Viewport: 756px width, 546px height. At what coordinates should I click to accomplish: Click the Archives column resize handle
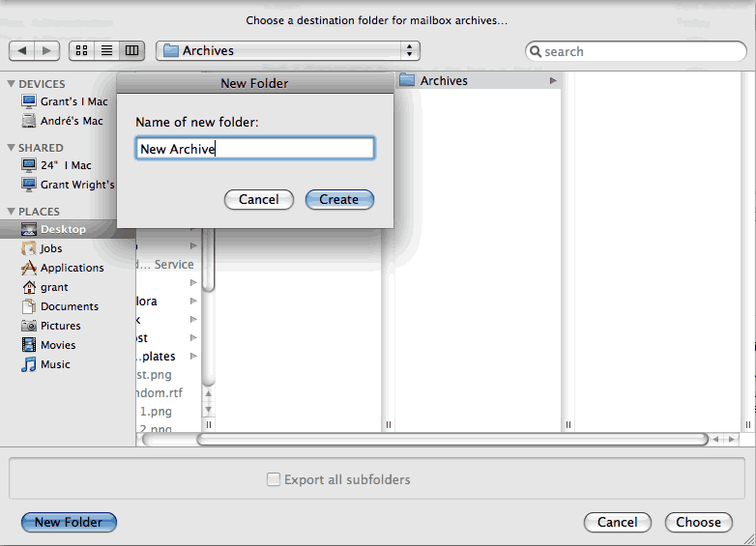pyautogui.click(x=568, y=424)
